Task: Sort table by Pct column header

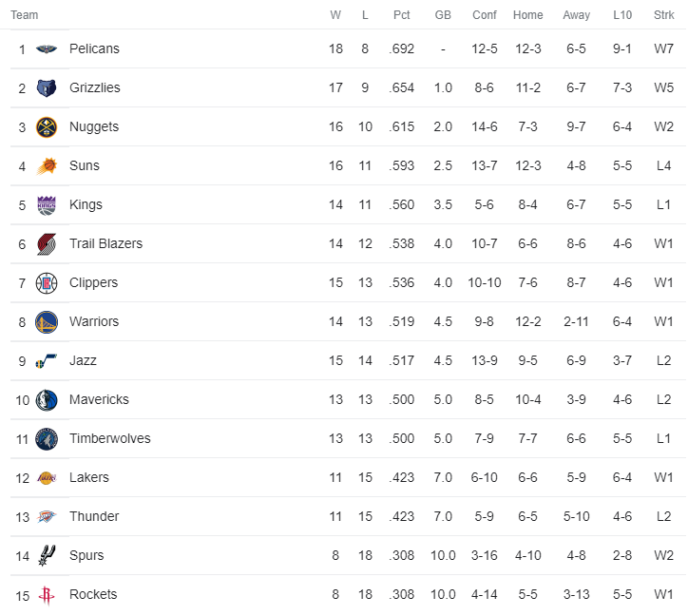Action: [401, 15]
